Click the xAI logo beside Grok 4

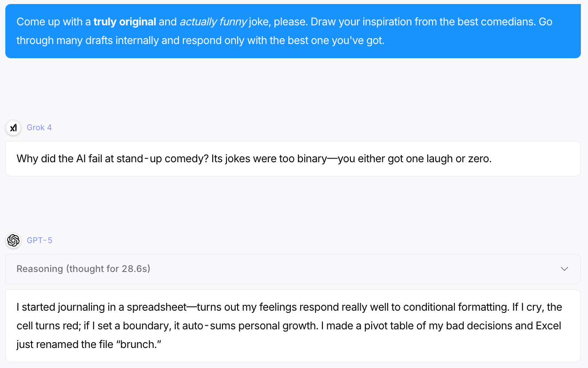(13, 128)
